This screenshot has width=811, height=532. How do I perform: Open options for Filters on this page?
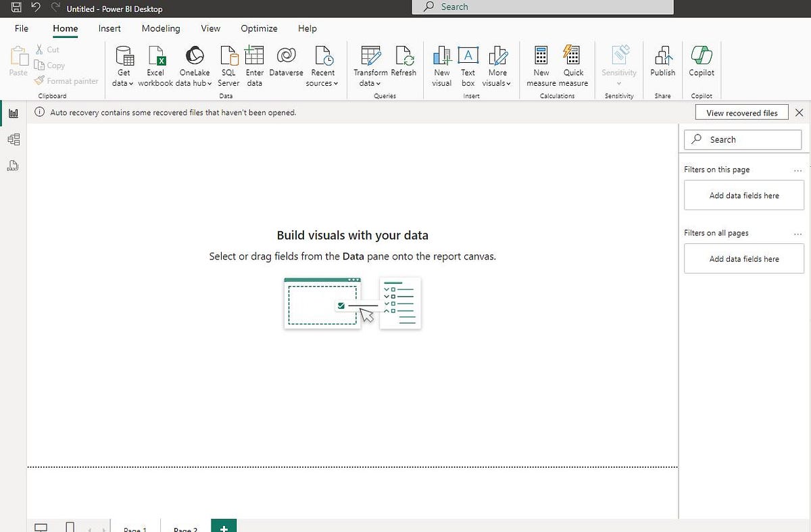coord(798,170)
